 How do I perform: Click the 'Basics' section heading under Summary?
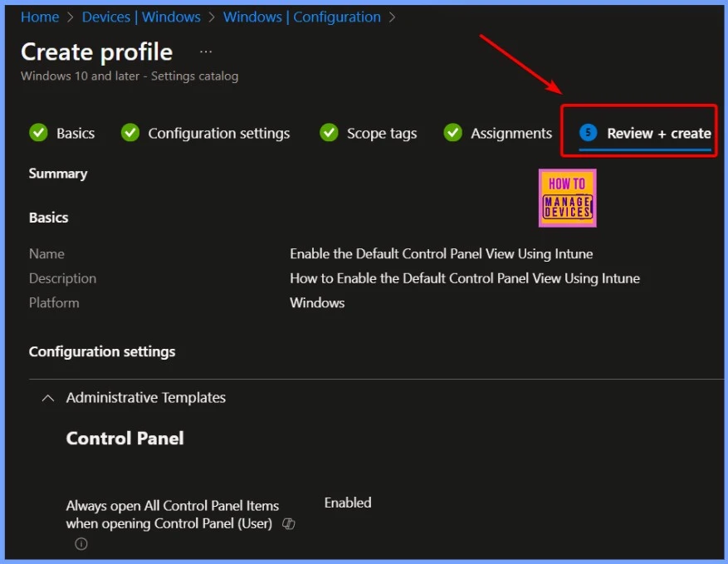pos(49,218)
